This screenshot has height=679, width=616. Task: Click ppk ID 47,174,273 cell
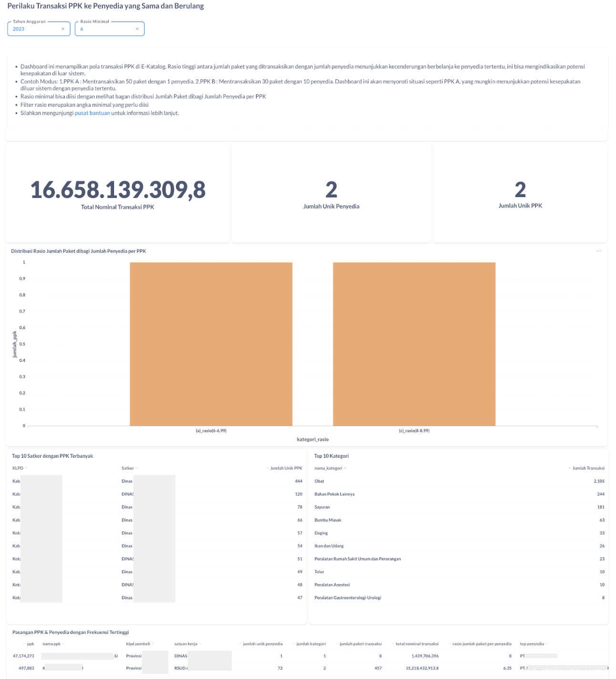[23, 656]
